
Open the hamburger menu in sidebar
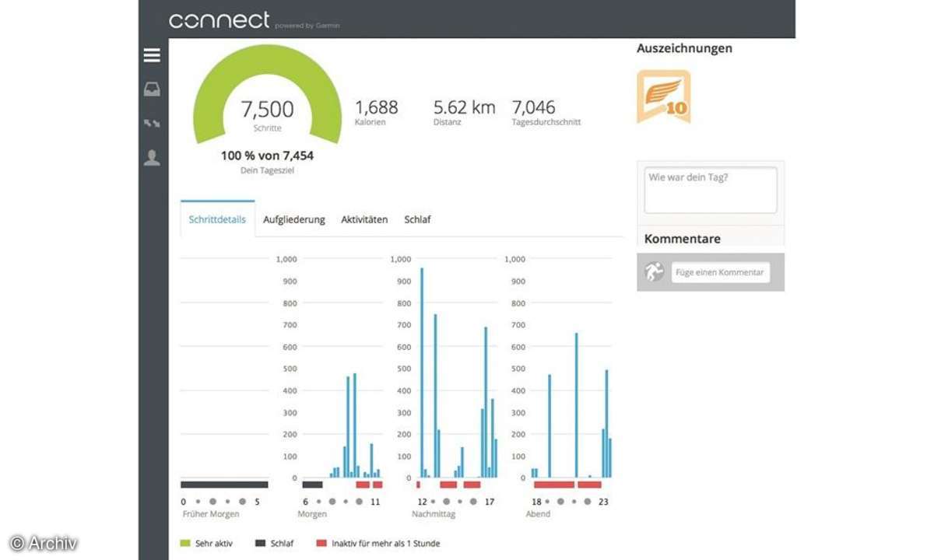[x=152, y=55]
